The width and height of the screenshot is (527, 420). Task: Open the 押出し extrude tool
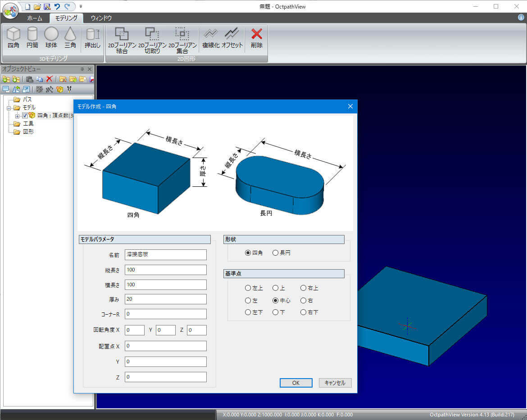click(92, 37)
